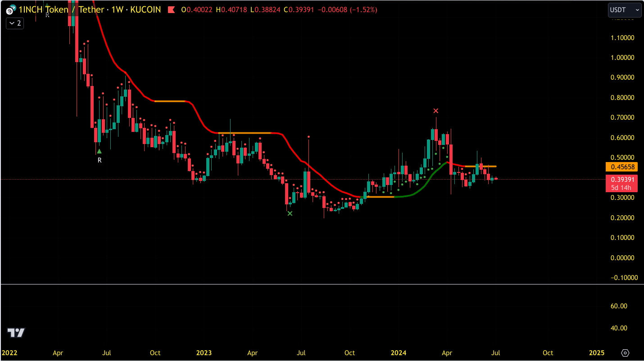
Task: Open chart settings gear icon
Action: (x=625, y=352)
